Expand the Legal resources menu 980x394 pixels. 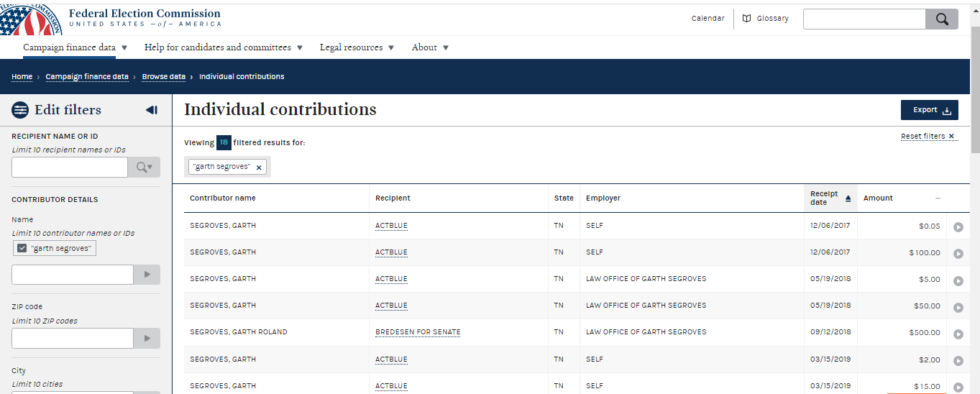(x=357, y=47)
